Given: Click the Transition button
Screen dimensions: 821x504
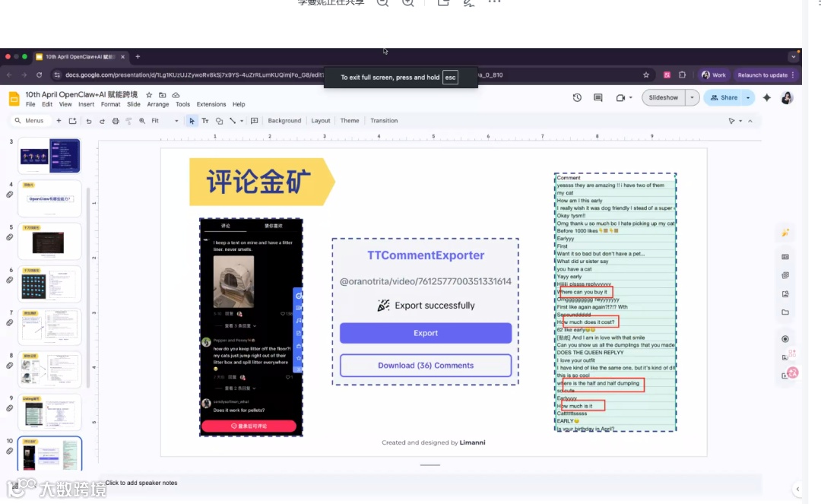Looking at the screenshot, I should point(384,120).
